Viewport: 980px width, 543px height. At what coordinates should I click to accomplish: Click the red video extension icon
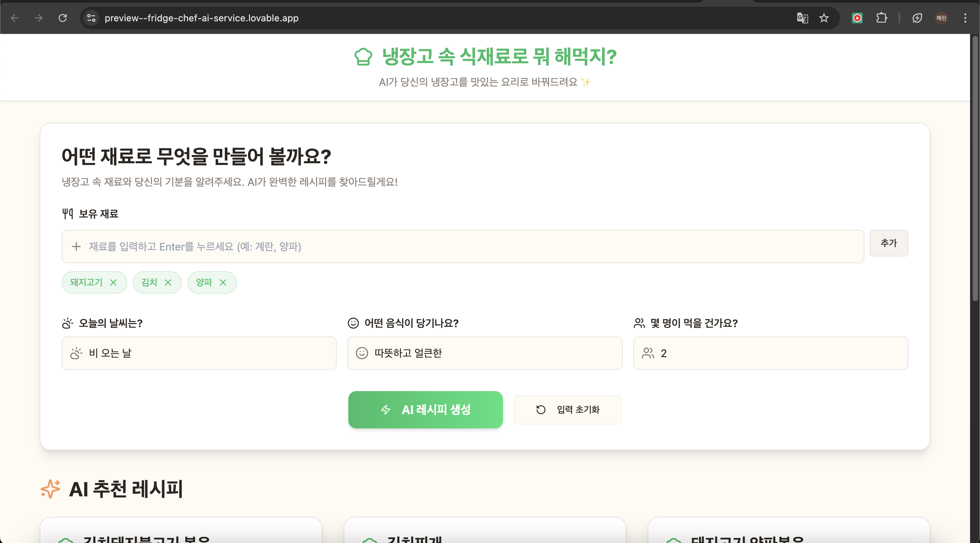click(x=857, y=18)
